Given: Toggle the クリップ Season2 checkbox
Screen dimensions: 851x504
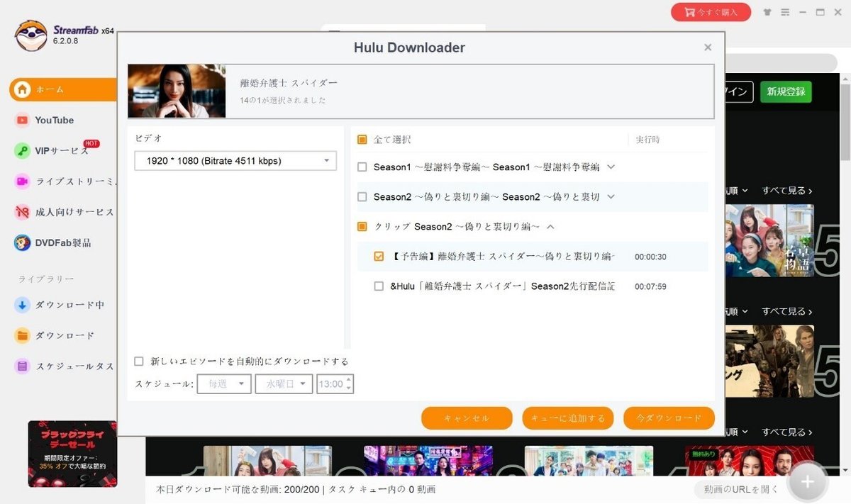Looking at the screenshot, I should (x=362, y=227).
